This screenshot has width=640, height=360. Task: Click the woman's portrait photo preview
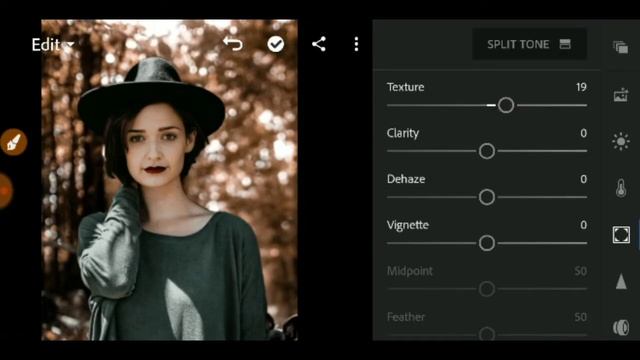click(169, 180)
